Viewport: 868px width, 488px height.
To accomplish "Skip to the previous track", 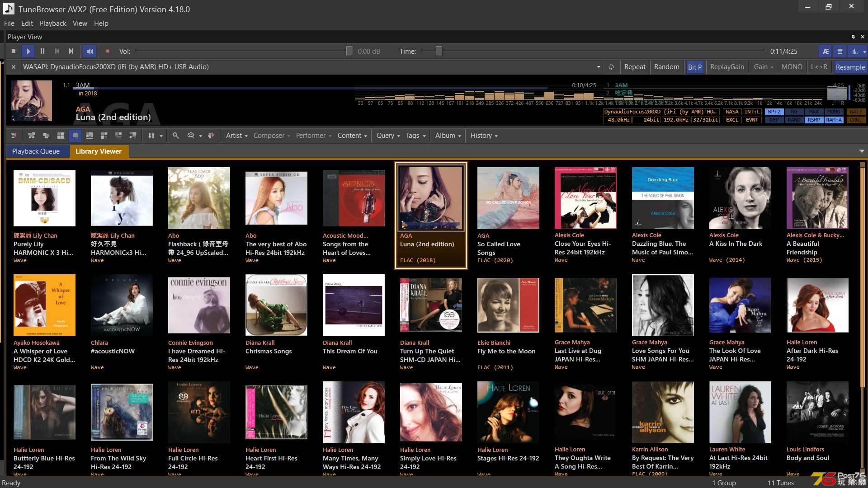I will tap(57, 52).
